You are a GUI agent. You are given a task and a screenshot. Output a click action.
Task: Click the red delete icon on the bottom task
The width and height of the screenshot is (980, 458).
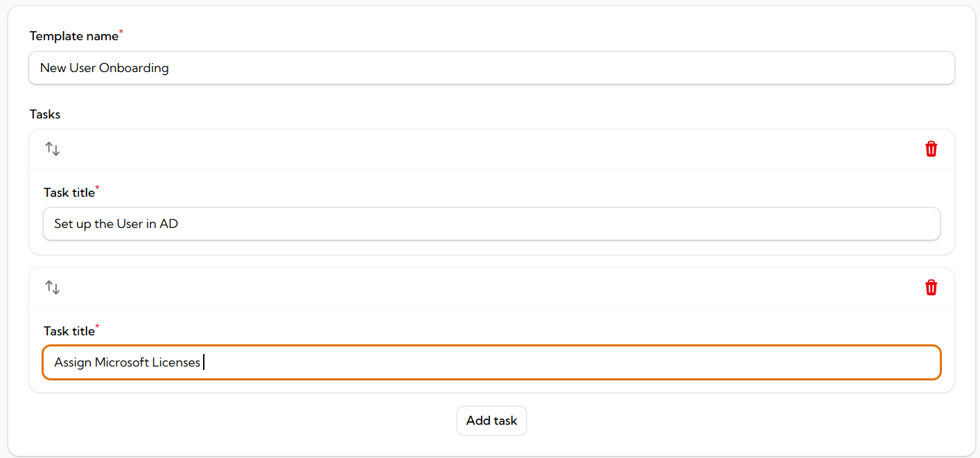click(x=931, y=287)
